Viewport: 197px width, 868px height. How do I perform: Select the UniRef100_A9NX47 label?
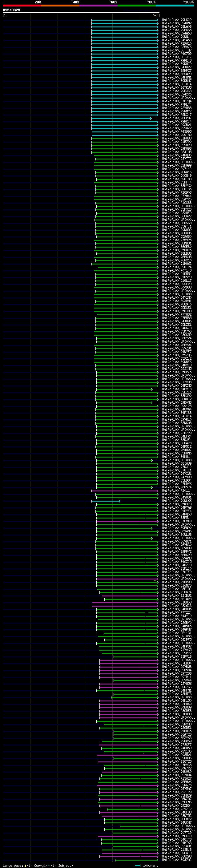coord(176,115)
